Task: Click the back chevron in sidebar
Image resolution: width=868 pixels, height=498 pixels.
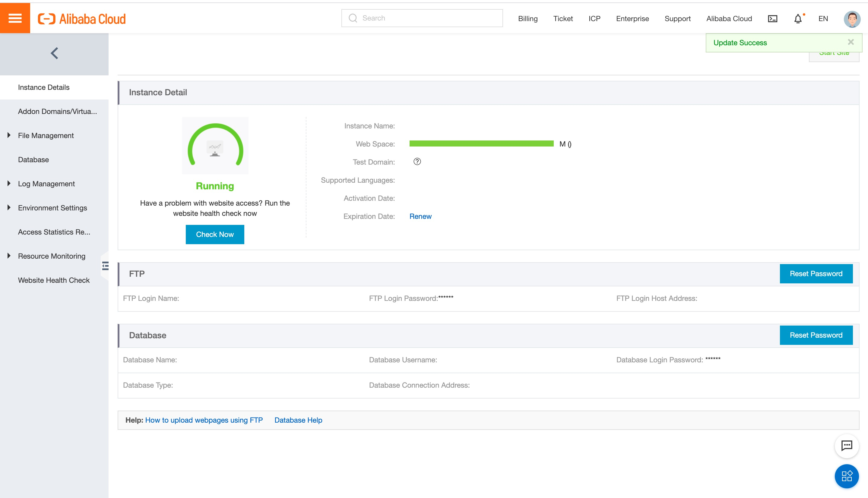Action: point(54,53)
